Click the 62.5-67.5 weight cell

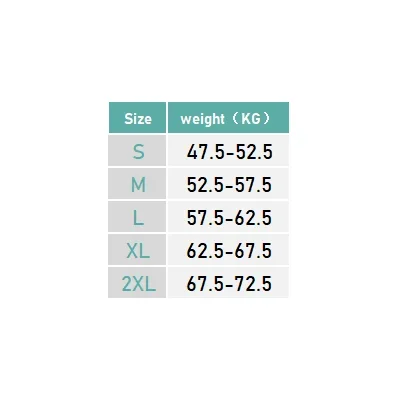[228, 250]
